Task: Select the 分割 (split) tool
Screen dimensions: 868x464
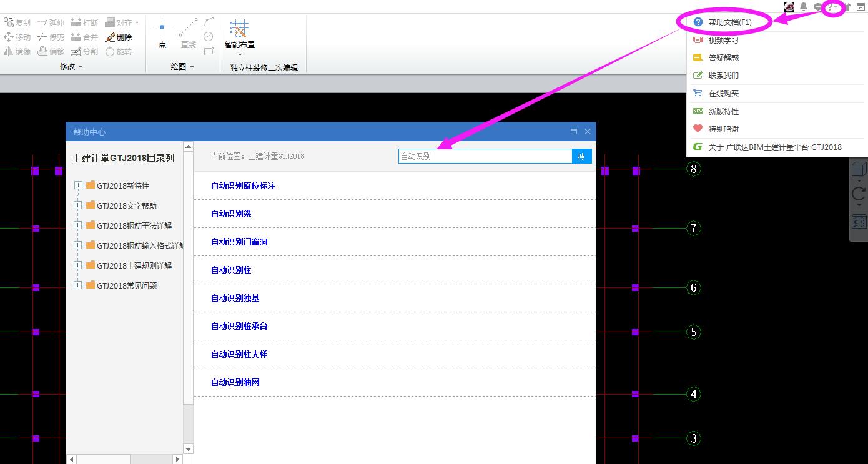Action: pyautogui.click(x=84, y=52)
